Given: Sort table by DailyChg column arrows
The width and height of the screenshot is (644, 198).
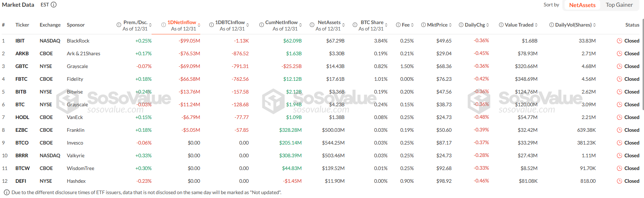Looking at the screenshot, I should [487, 25].
